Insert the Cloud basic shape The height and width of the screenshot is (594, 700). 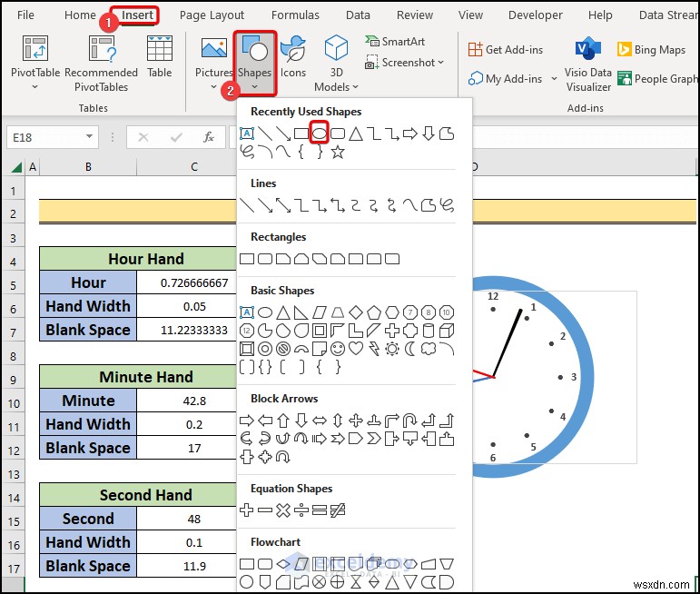click(x=429, y=349)
